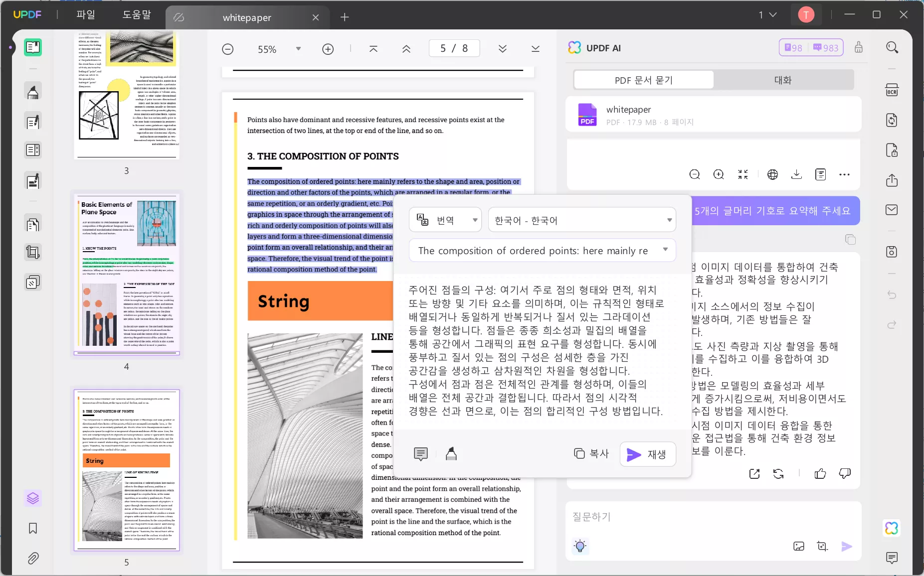Viewport: 924px width, 576px height.
Task: Click the 재생 play button
Action: pos(648,454)
